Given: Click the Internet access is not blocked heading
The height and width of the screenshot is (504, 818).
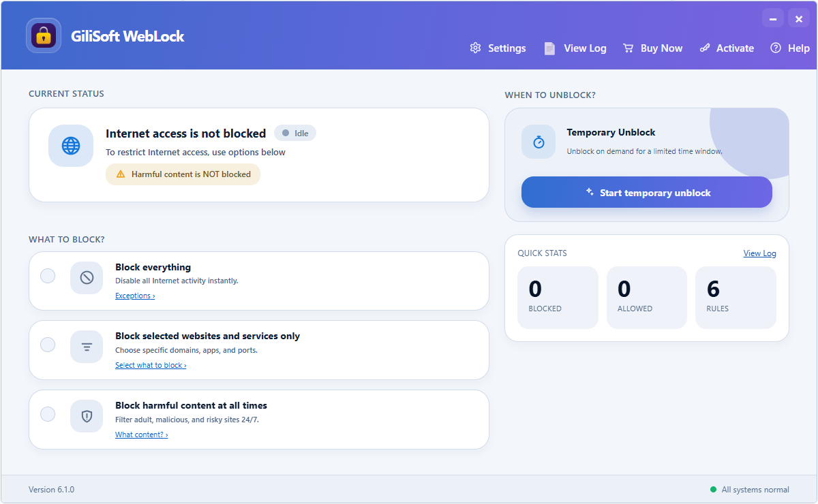Looking at the screenshot, I should (x=185, y=133).
